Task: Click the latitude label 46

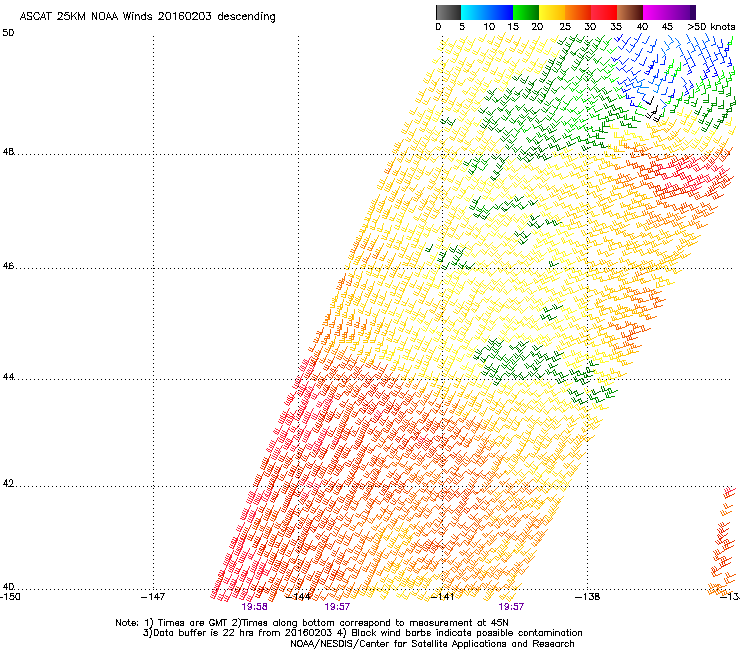Action: [x=8, y=266]
